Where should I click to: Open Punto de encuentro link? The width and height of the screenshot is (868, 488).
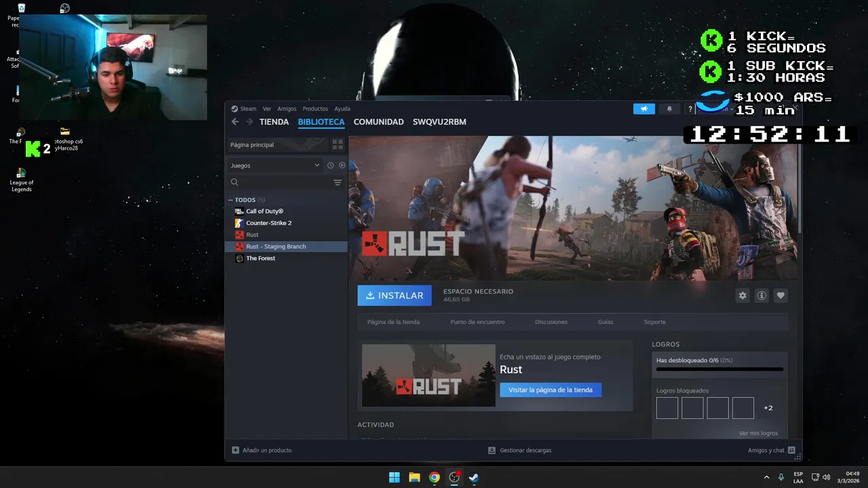(x=477, y=322)
